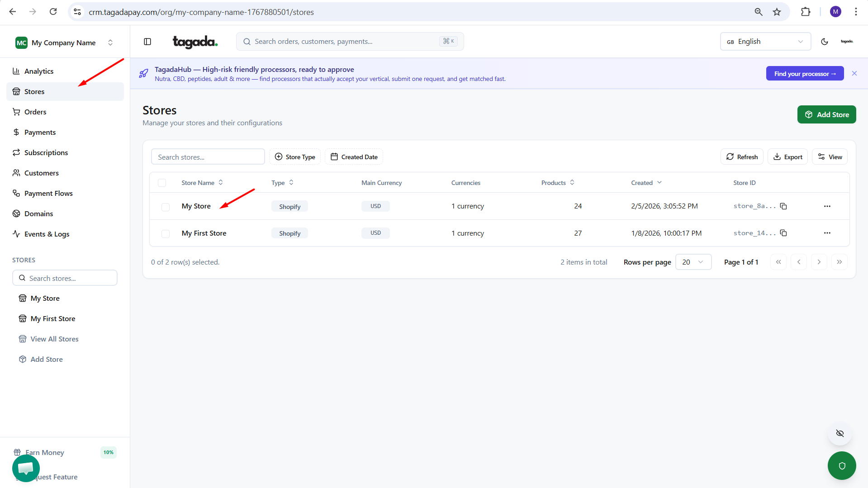The width and height of the screenshot is (868, 488).
Task: Copy the My Store store ID
Action: [783, 206]
